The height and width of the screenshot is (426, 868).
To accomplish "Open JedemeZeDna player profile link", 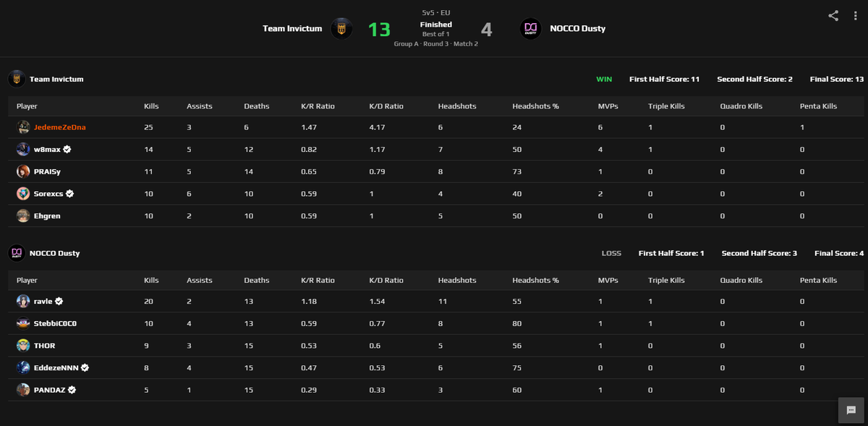I will pos(60,127).
